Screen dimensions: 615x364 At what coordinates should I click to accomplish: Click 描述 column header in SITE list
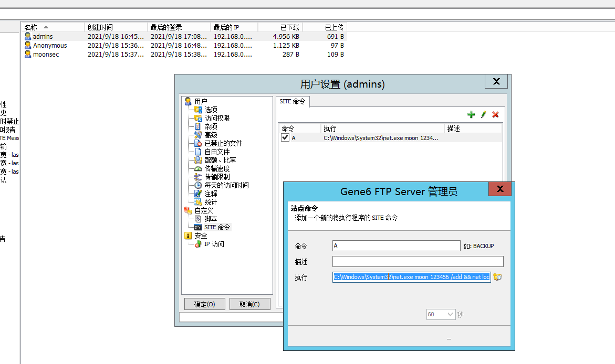click(x=473, y=129)
